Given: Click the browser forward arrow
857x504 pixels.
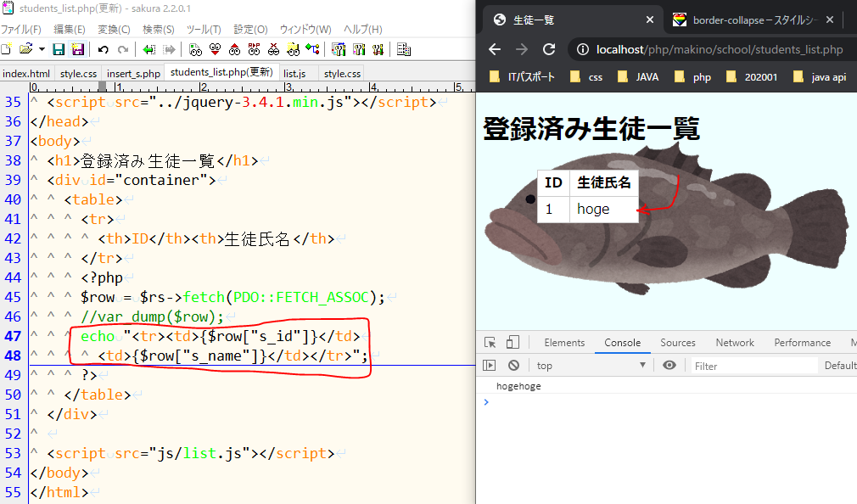Looking at the screenshot, I should click(x=522, y=50).
